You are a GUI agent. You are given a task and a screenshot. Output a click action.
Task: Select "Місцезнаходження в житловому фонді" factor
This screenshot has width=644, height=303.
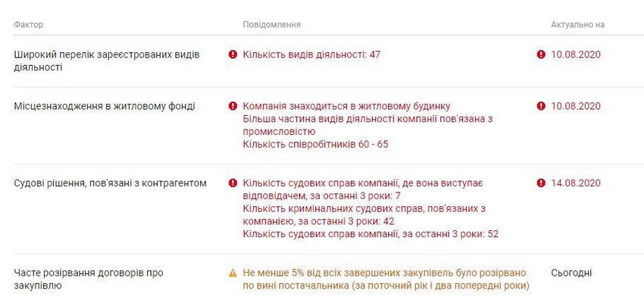(105, 106)
